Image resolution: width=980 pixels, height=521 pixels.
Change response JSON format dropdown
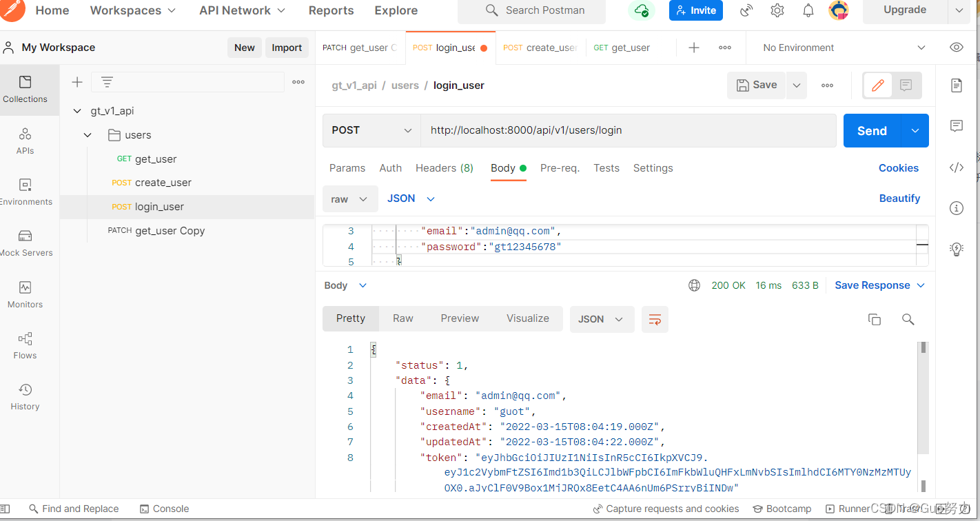pos(602,319)
